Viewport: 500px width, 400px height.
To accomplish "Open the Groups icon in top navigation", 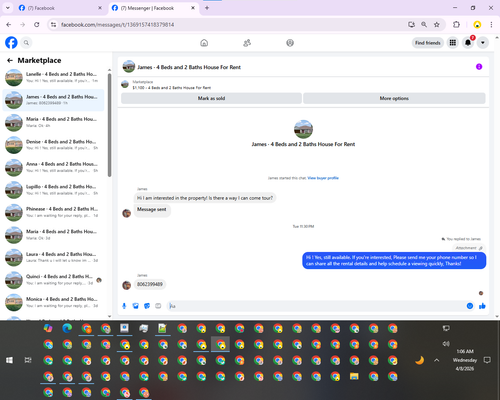I will [x=290, y=43].
